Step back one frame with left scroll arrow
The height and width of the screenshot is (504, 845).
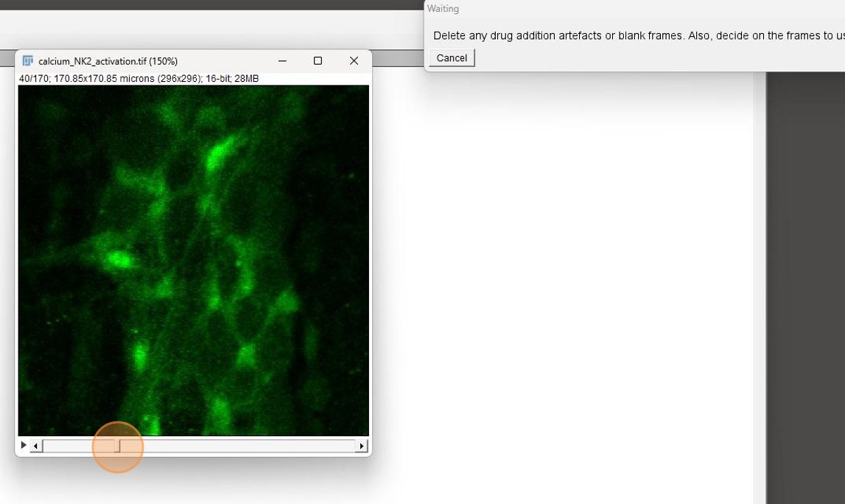(36, 446)
